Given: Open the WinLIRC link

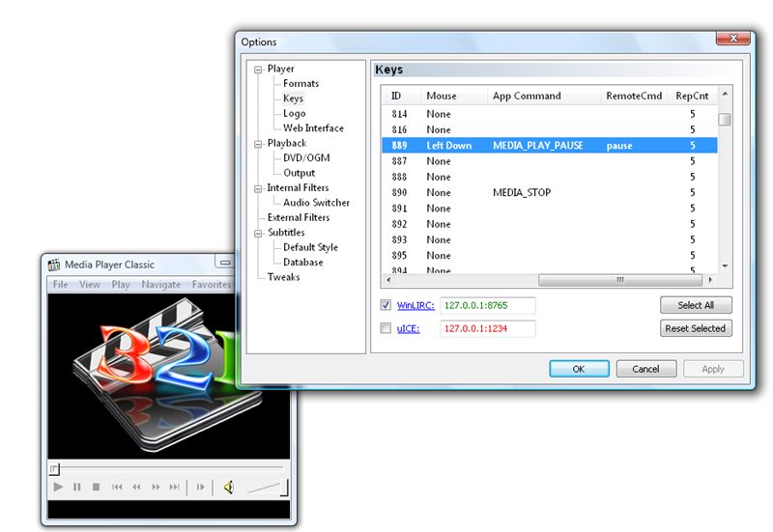Looking at the screenshot, I should coord(415,305).
